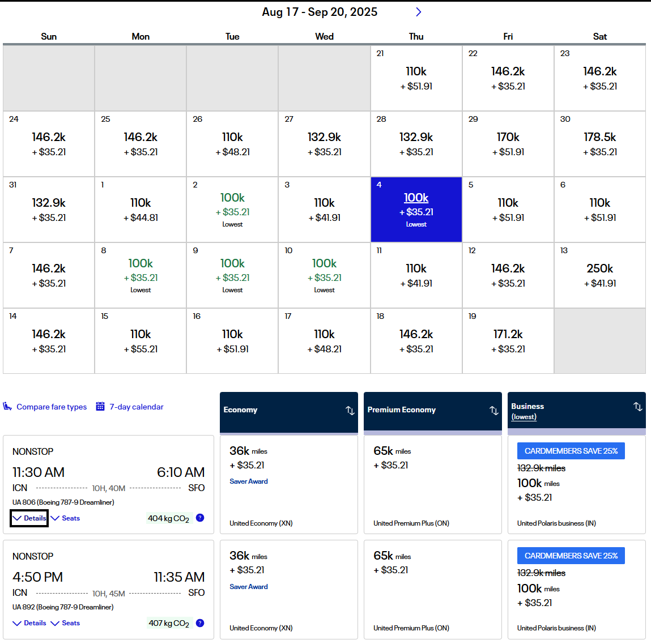Select August 26 with 110k + $48.21
This screenshot has height=644, width=651.
pyautogui.click(x=232, y=143)
